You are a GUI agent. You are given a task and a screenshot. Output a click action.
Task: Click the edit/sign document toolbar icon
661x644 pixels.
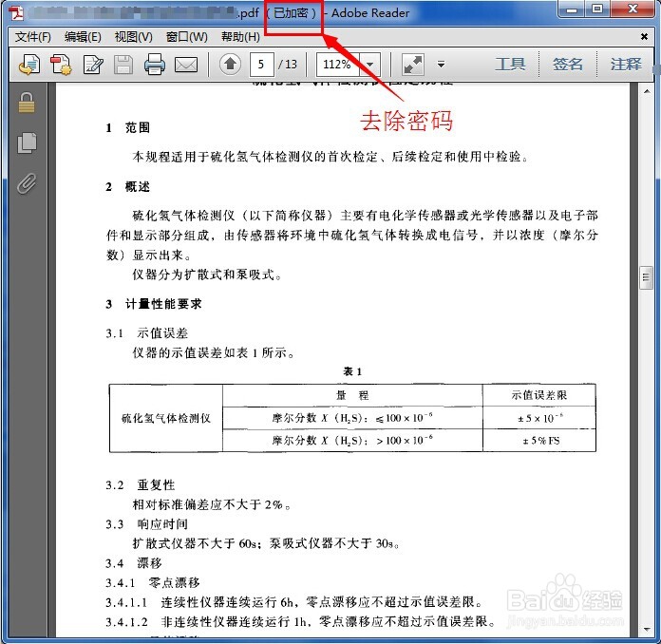click(x=93, y=65)
